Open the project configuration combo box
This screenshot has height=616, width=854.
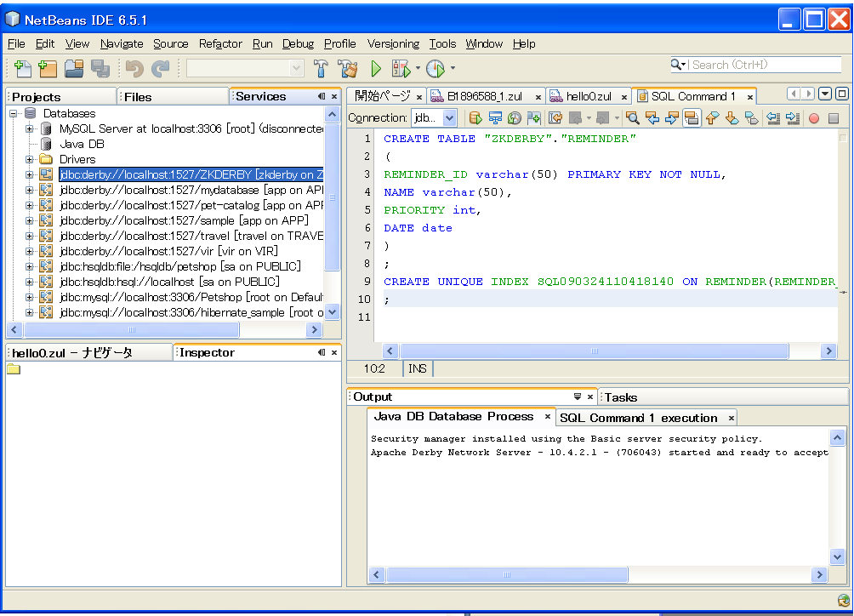(x=244, y=69)
